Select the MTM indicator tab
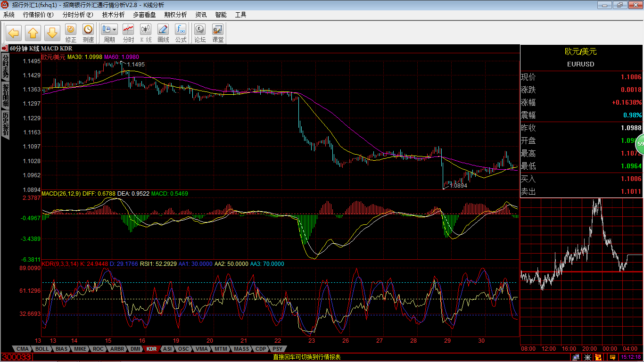644x362 pixels. (x=220, y=349)
